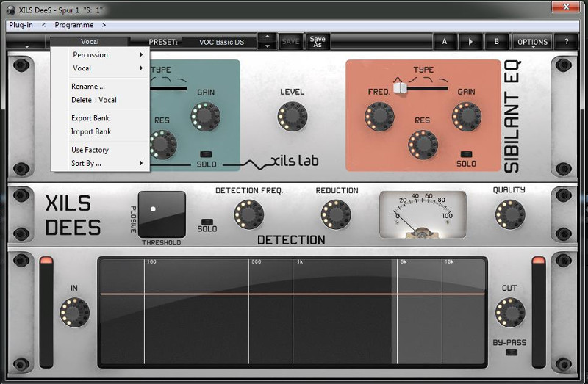Open the Plug-in menu

[21, 25]
